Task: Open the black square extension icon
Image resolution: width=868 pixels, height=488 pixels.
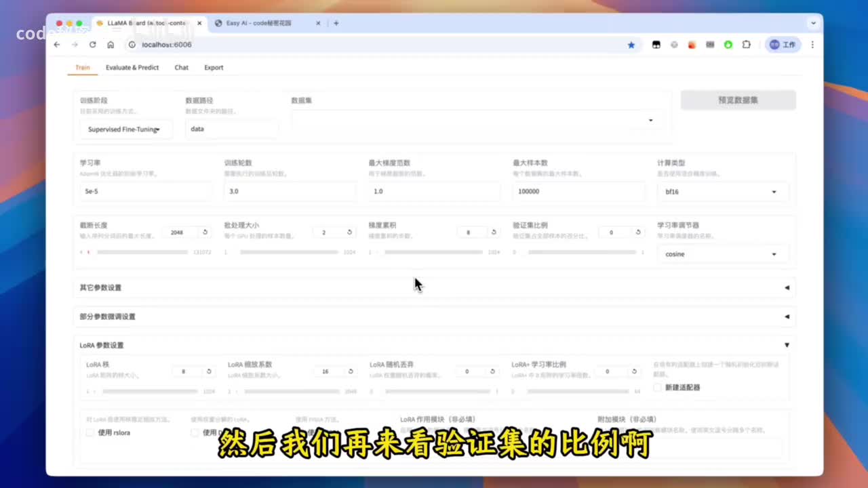Action: tap(656, 45)
